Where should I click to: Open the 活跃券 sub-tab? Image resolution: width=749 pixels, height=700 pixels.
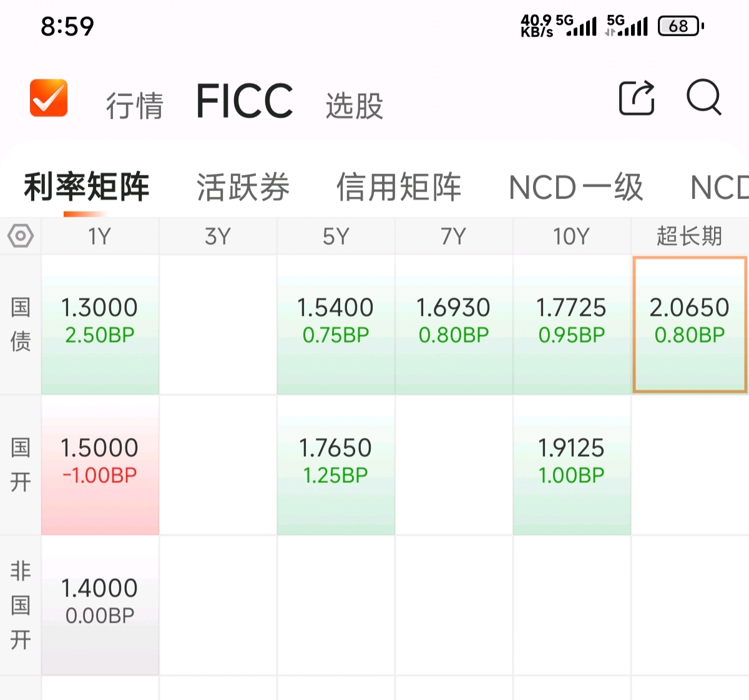click(x=243, y=187)
